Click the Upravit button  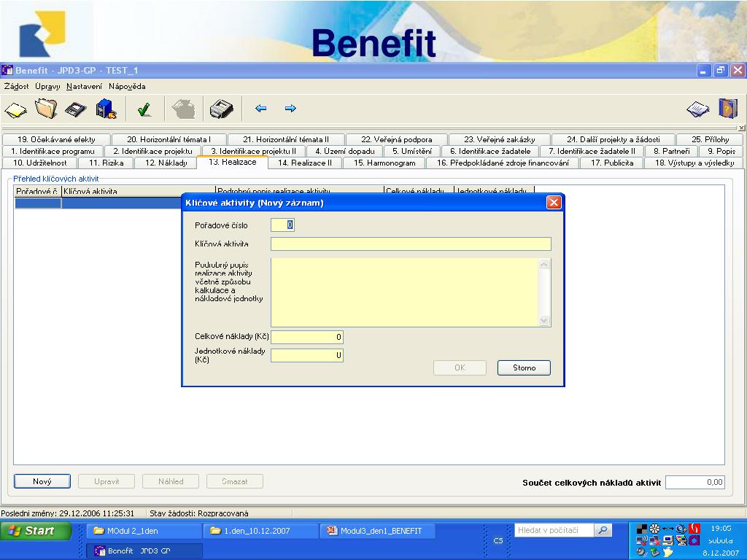coord(107,481)
